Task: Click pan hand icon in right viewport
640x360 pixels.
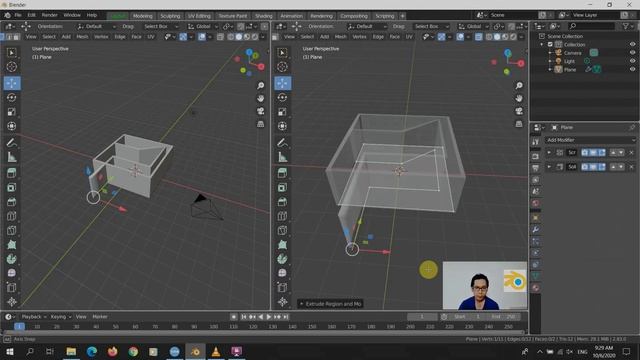Action: (519, 98)
